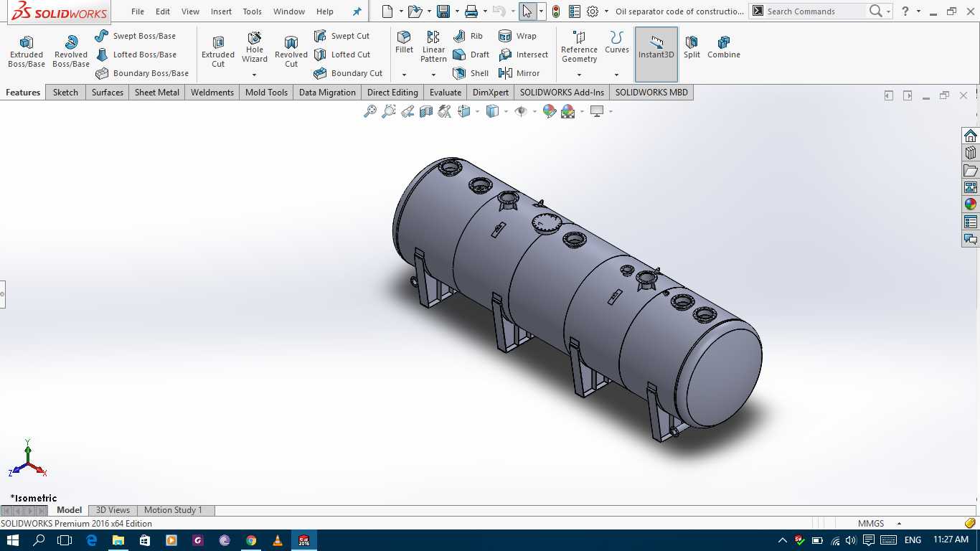Open the Motion Study 1 tab
This screenshot has height=551, width=980.
(x=173, y=510)
